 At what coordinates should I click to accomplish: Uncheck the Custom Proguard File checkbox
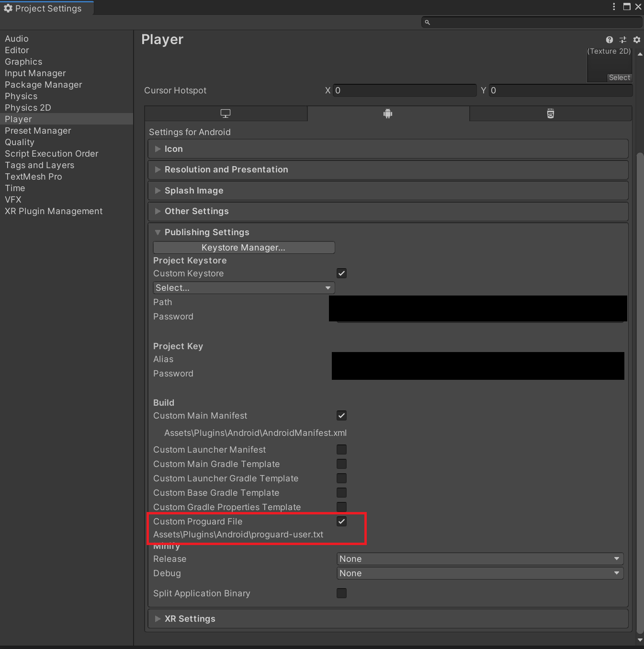tap(341, 522)
